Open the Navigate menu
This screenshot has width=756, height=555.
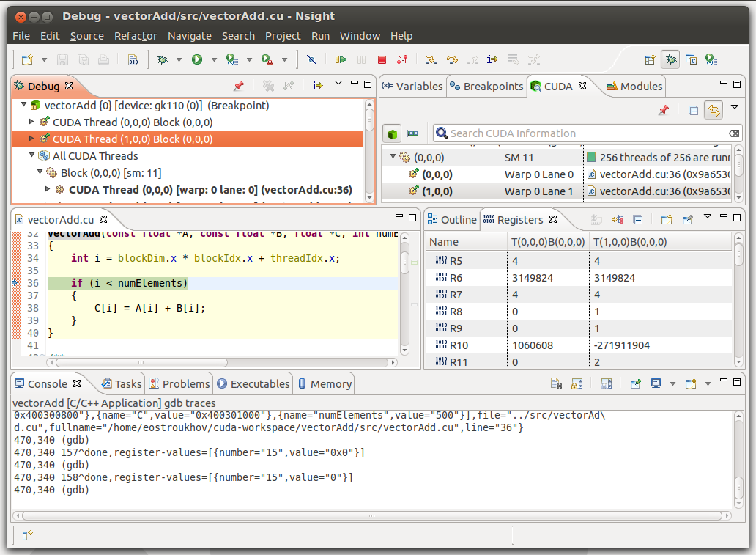[x=190, y=35]
